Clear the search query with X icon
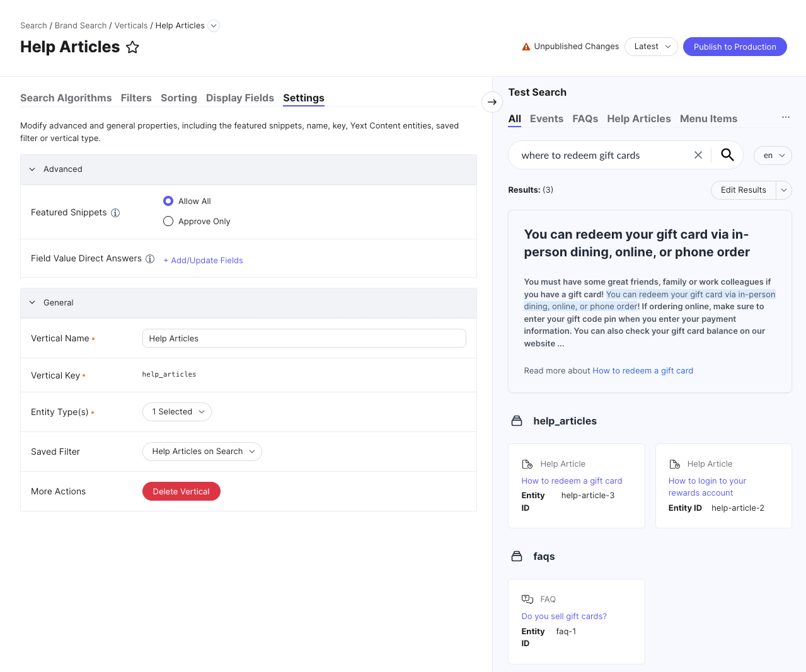This screenshot has height=672, width=806. tap(698, 155)
